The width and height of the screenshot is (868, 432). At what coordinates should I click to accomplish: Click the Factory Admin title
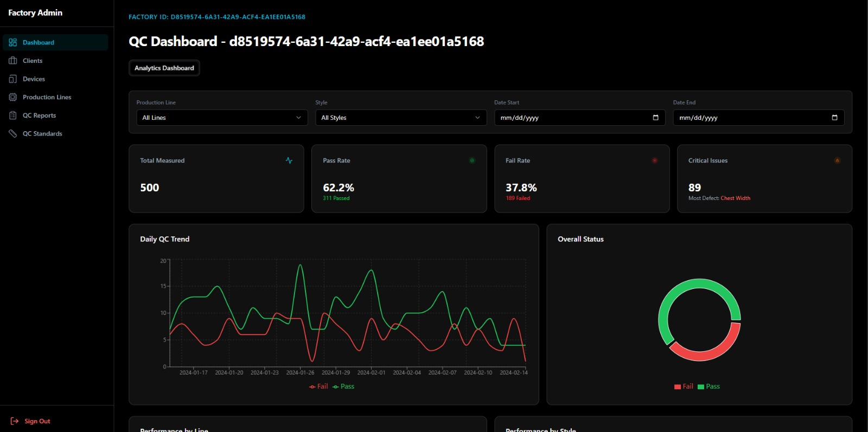click(35, 12)
